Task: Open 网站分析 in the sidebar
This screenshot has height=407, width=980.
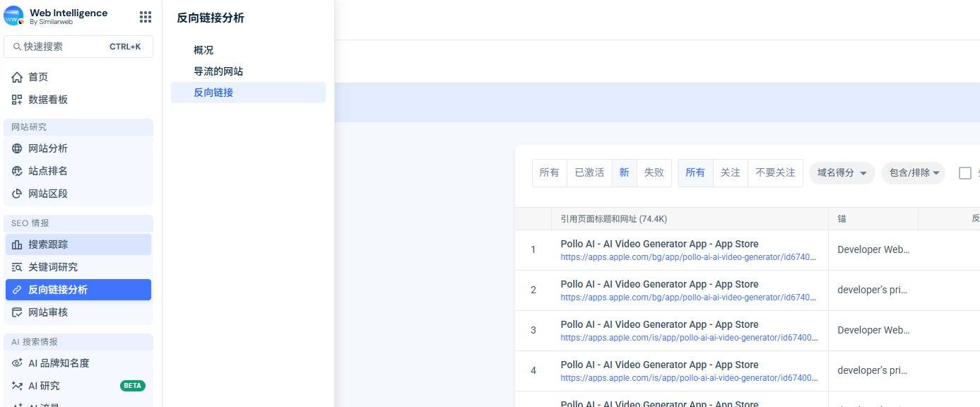Action: 78,148
